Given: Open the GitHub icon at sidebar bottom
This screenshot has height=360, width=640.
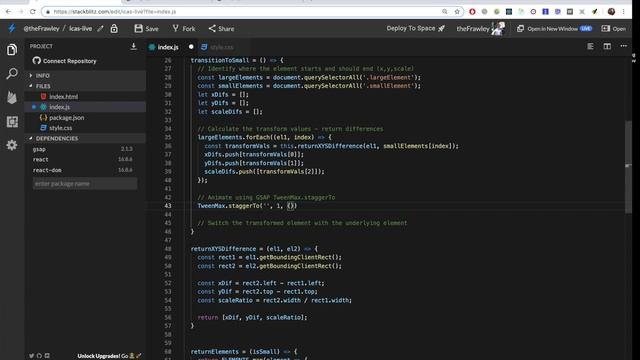Looking at the screenshot, I should coord(39,356).
